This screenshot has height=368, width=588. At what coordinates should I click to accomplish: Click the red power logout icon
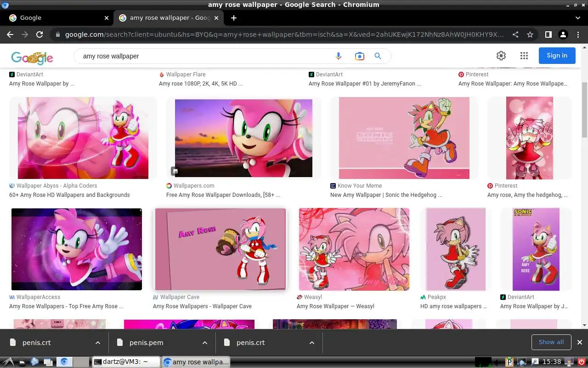point(582,362)
